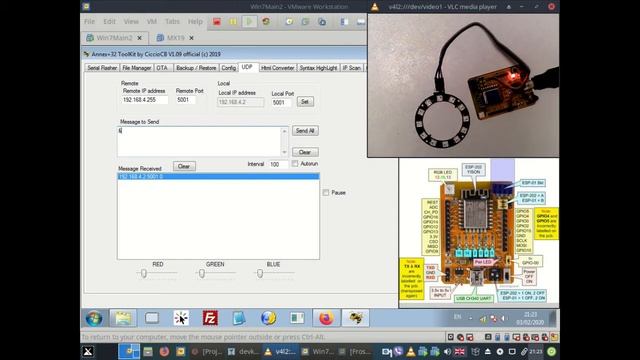Open the VMware View menu

coord(131,22)
